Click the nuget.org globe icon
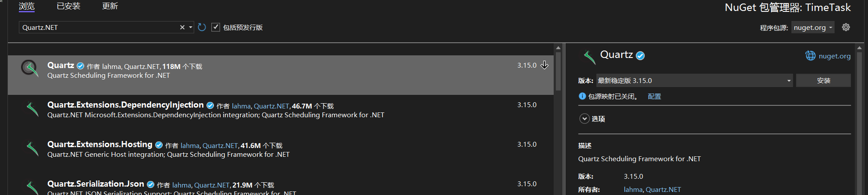868x195 pixels. tap(810, 56)
